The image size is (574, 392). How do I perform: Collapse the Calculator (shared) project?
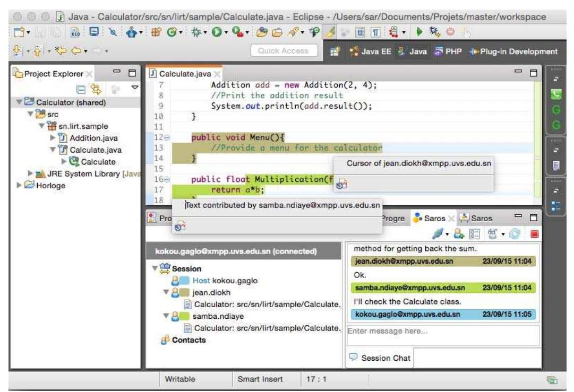pyautogui.click(x=19, y=102)
